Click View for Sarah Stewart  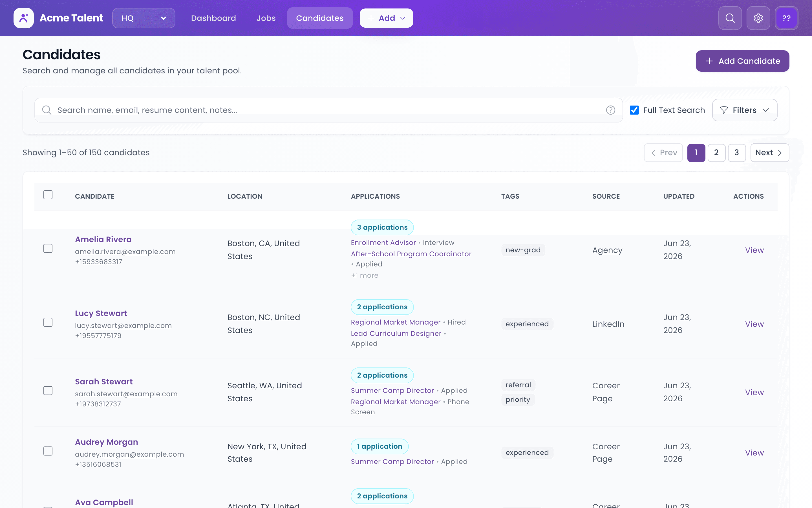point(754,392)
